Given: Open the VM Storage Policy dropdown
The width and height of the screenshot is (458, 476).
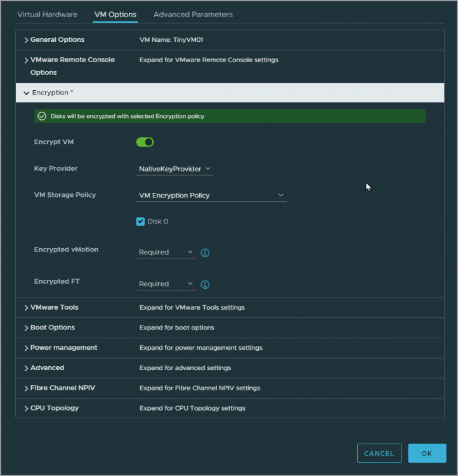Looking at the screenshot, I should click(x=211, y=195).
